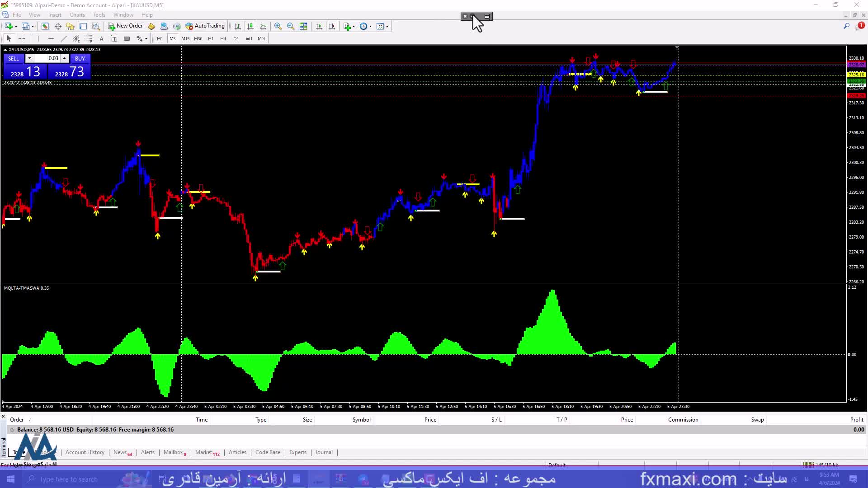Select the Fibonacci retracement tool
Viewport: 868px width, 488px height.
click(x=89, y=38)
